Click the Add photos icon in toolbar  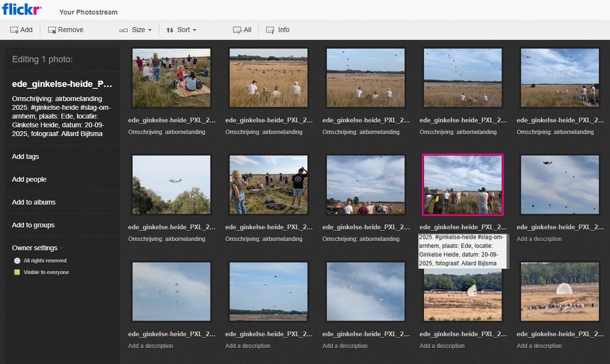click(x=14, y=30)
